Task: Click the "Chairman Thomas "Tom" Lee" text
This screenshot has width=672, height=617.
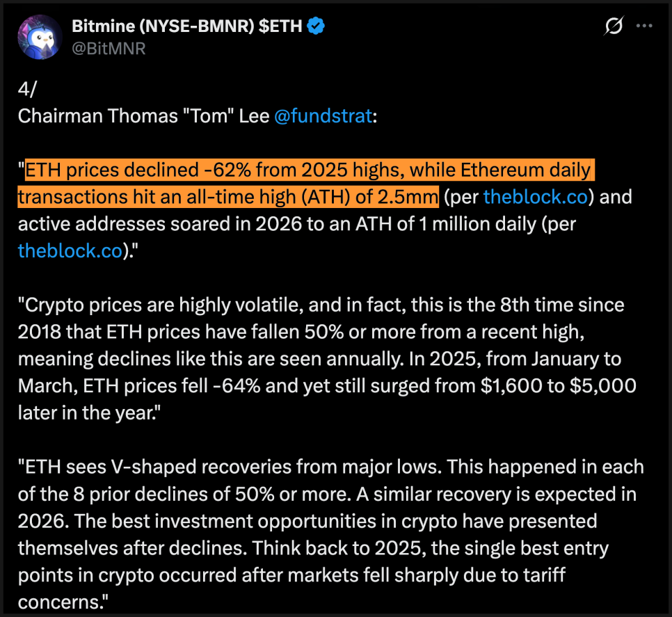Action: (x=143, y=115)
